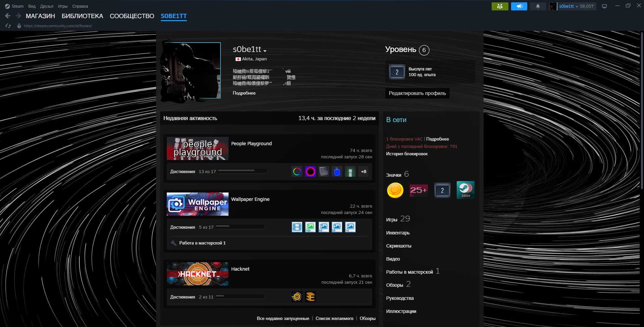Open the Иллюстрации link

(401, 311)
